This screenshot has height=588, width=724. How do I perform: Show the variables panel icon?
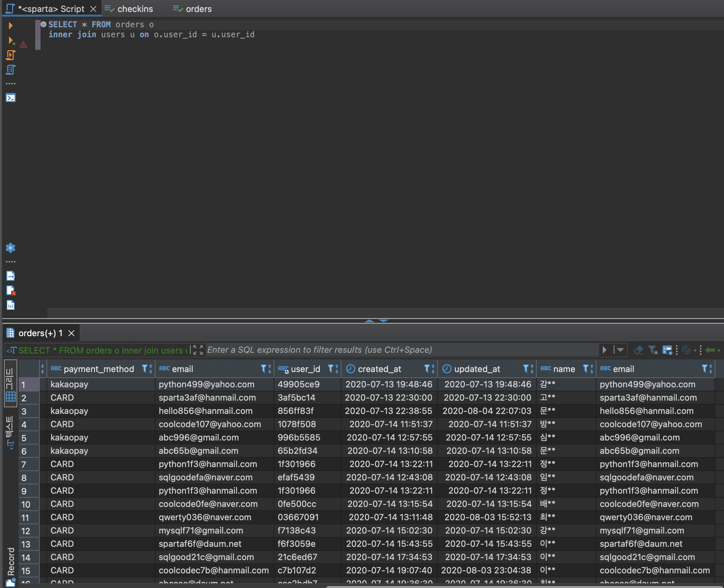pos(11,305)
